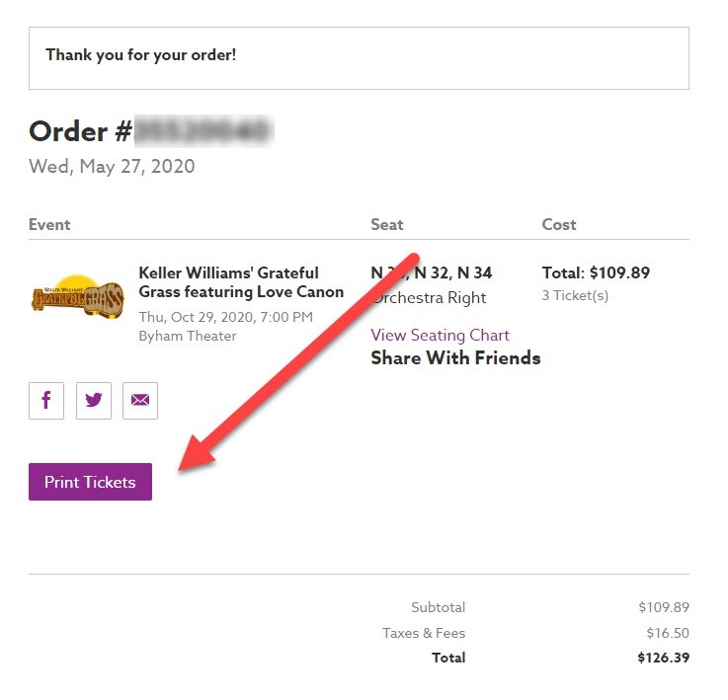728x700 pixels.
Task: Click the Grateful Grass event logo
Action: (x=77, y=294)
